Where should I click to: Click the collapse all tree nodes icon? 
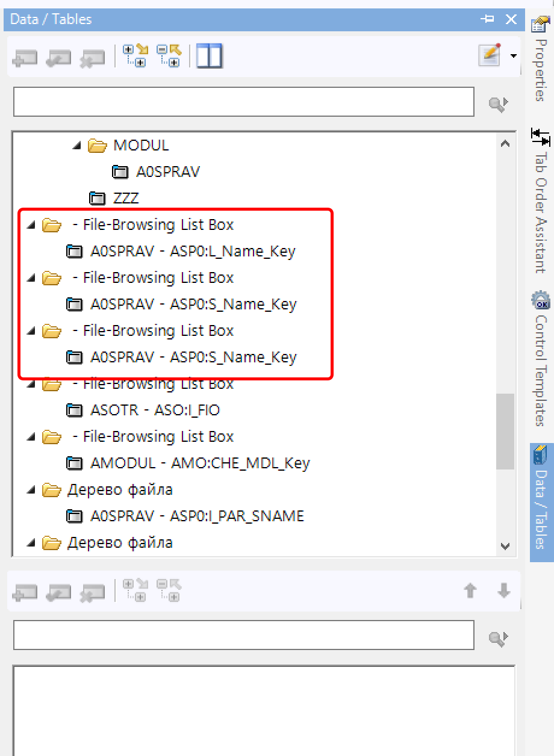pyautogui.click(x=169, y=55)
